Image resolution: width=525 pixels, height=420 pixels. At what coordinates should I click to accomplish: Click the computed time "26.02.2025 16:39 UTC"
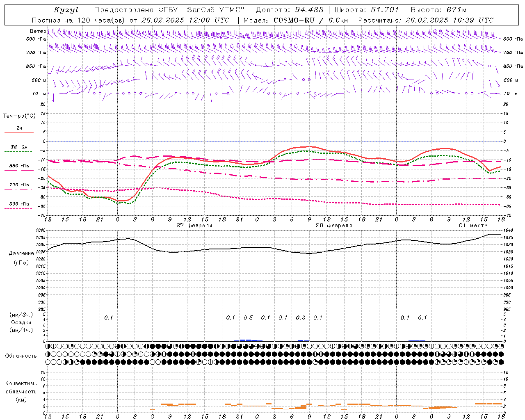450,20
